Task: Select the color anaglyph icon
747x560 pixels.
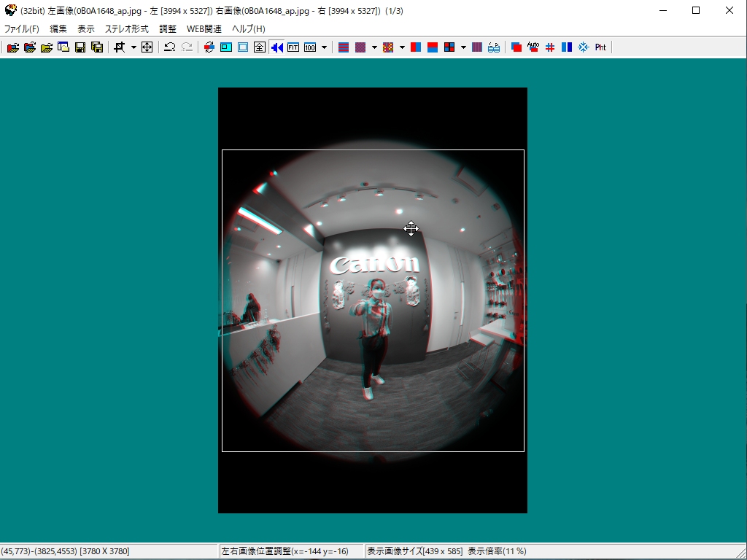Action: (388, 47)
